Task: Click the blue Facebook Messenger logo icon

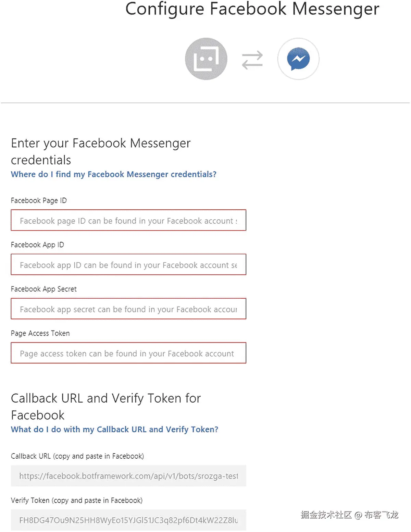Action: coord(298,59)
